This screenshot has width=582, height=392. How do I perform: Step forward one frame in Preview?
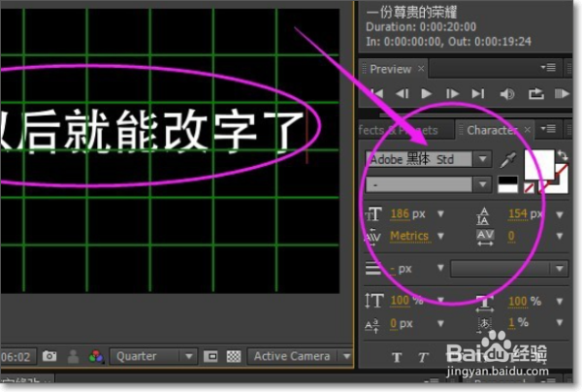[452, 94]
